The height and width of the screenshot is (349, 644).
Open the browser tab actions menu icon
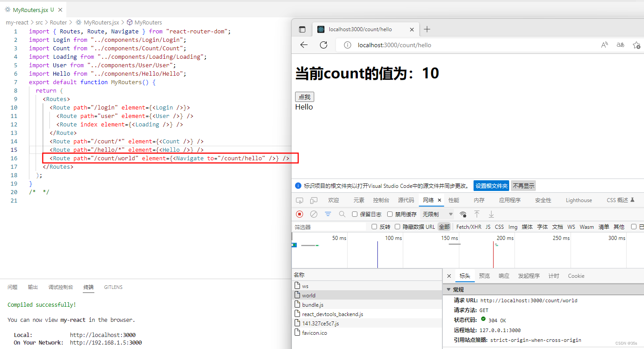[302, 29]
